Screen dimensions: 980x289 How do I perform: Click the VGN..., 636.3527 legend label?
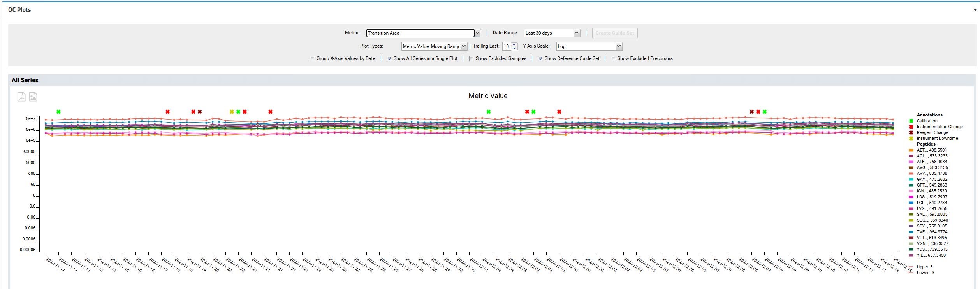point(932,243)
